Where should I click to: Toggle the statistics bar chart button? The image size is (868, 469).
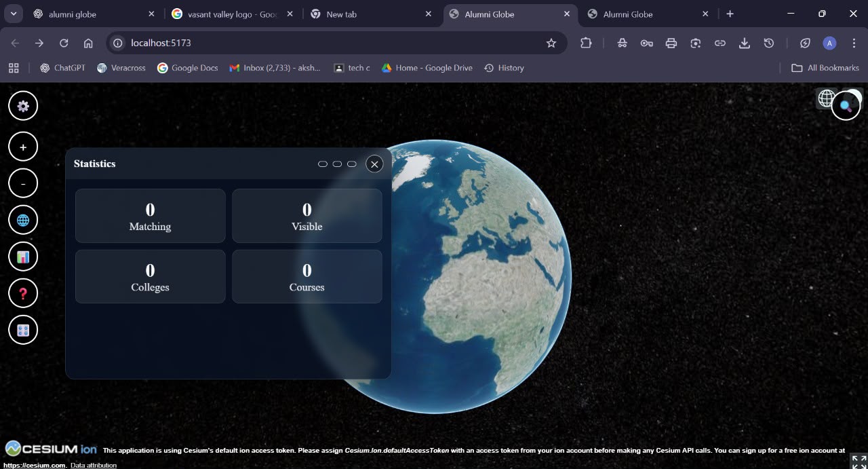[x=23, y=257]
